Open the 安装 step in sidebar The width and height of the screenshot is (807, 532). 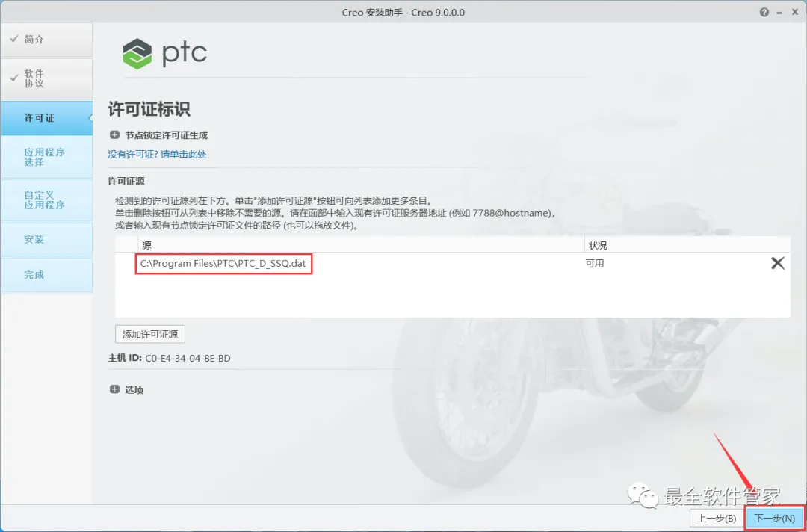[x=46, y=239]
